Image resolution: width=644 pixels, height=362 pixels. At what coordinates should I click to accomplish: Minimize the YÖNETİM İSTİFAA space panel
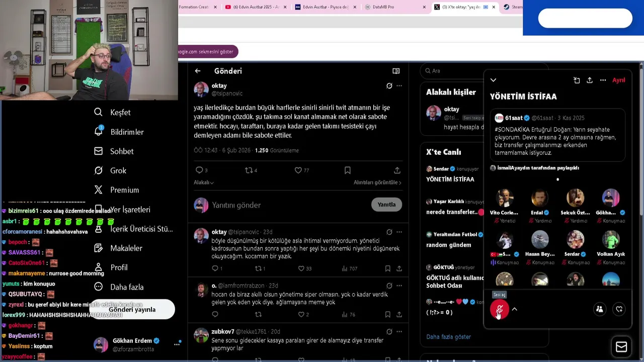click(x=493, y=80)
